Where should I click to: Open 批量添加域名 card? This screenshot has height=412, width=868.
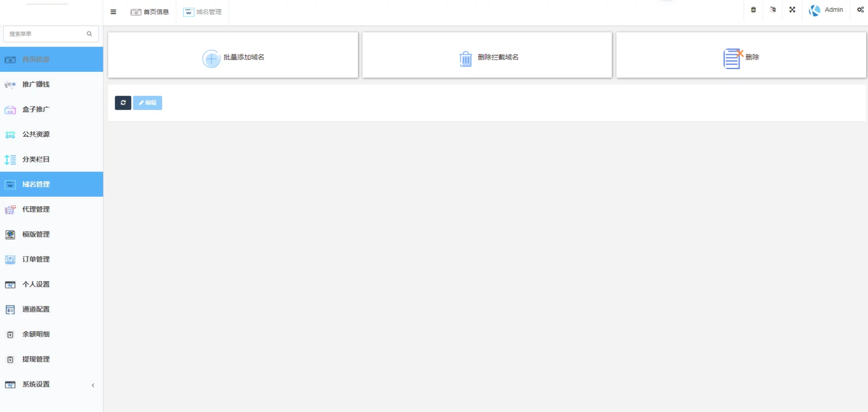(x=233, y=55)
